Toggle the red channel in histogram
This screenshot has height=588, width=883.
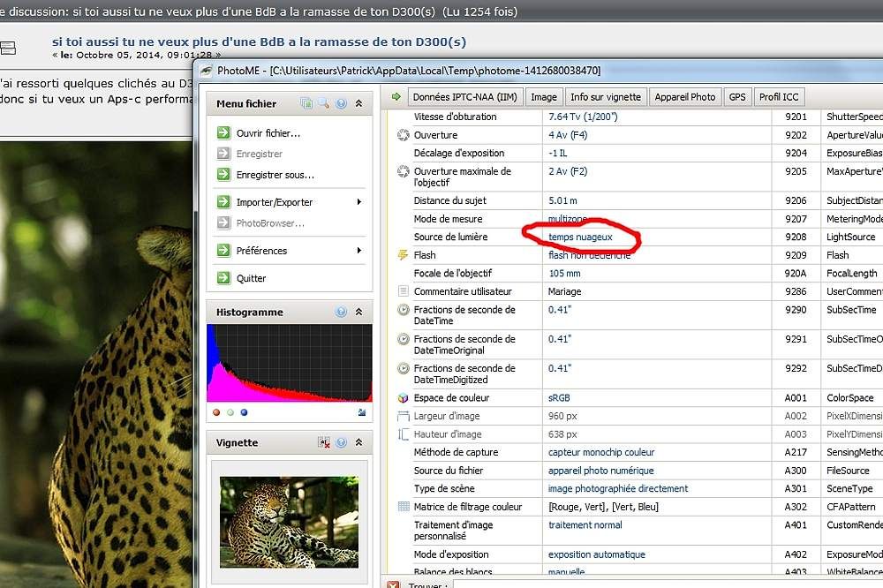point(217,412)
